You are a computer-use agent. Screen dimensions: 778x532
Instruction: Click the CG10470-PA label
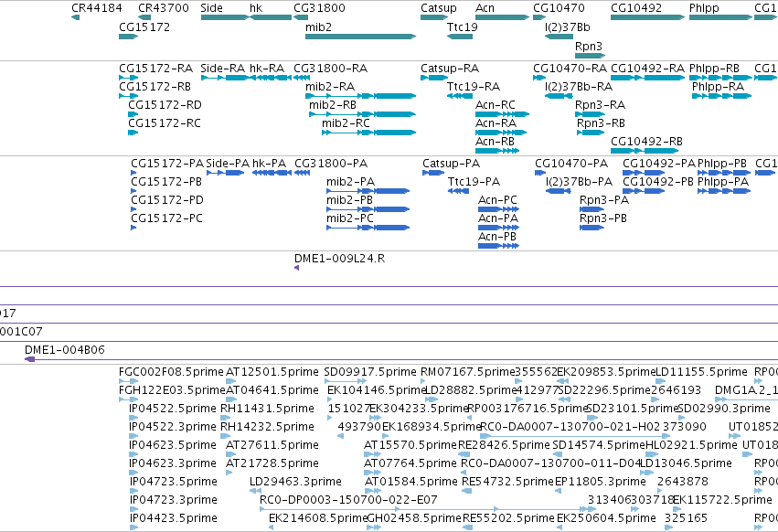tap(571, 164)
